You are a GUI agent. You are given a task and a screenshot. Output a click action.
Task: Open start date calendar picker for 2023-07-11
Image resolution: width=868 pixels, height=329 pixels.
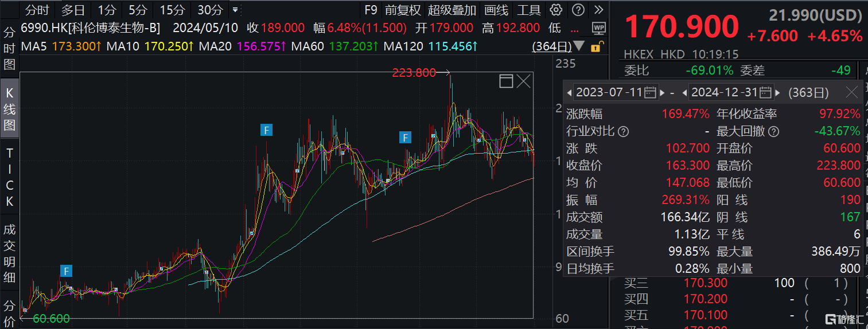click(651, 92)
